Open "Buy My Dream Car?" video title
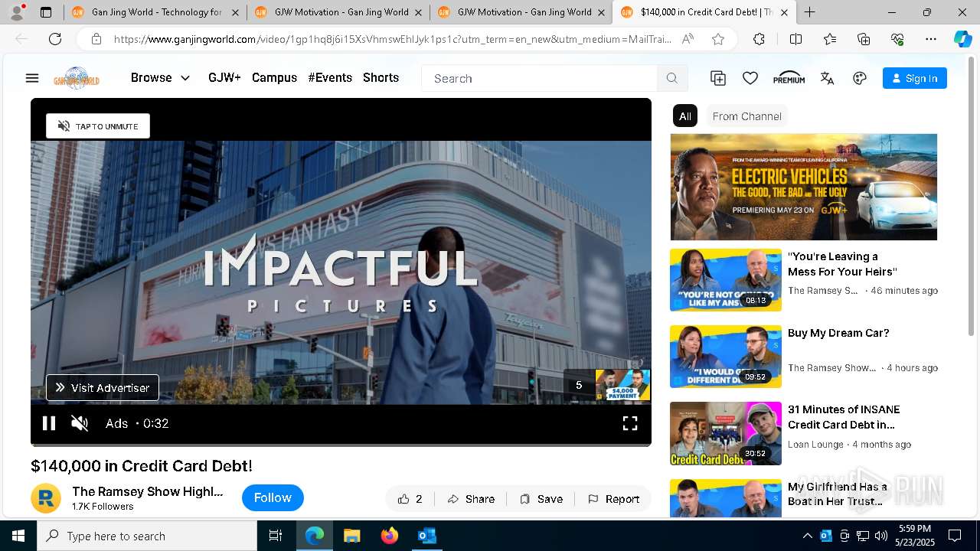Image resolution: width=980 pixels, height=551 pixels. pos(838,333)
